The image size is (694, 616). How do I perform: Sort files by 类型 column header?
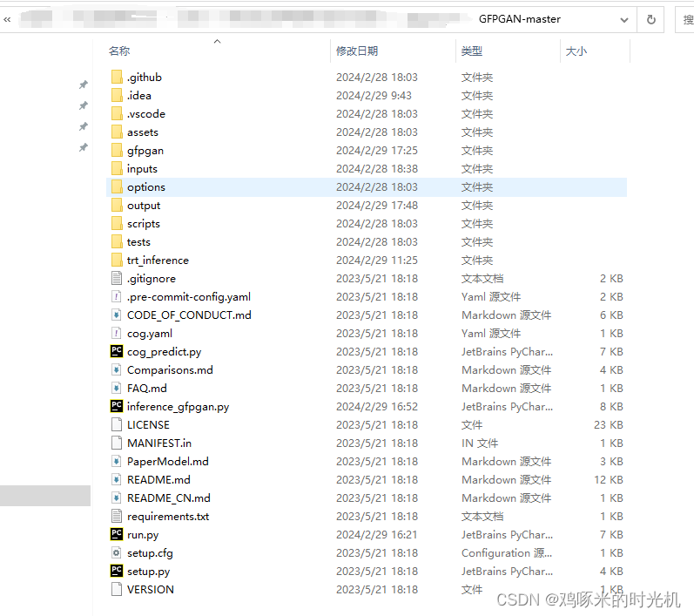(x=471, y=51)
